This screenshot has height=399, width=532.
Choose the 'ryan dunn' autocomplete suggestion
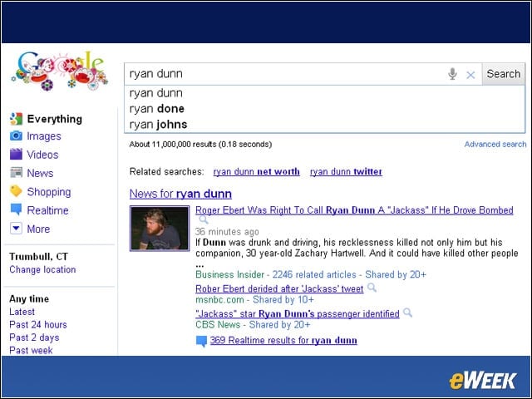(325, 93)
